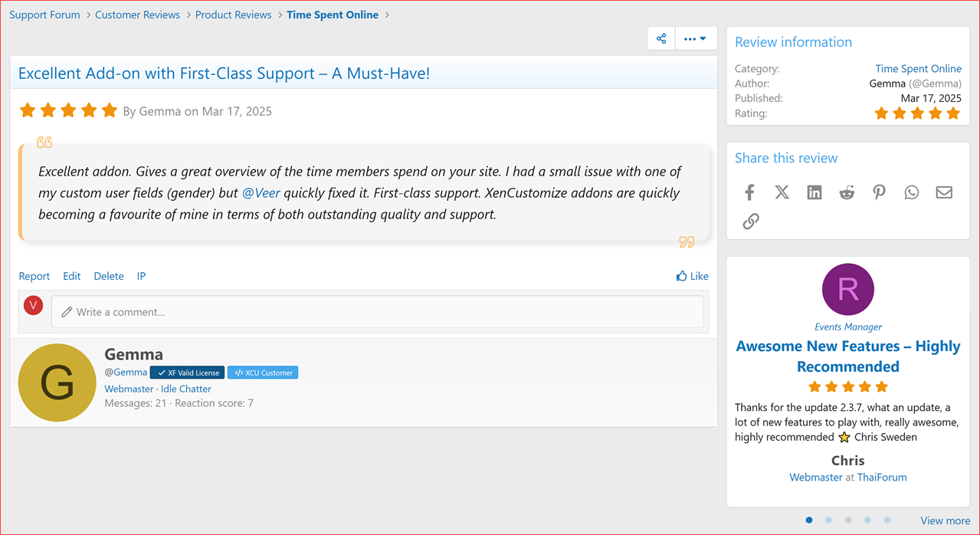
Task: Navigate to Support Forum via breadcrumb
Action: point(44,14)
